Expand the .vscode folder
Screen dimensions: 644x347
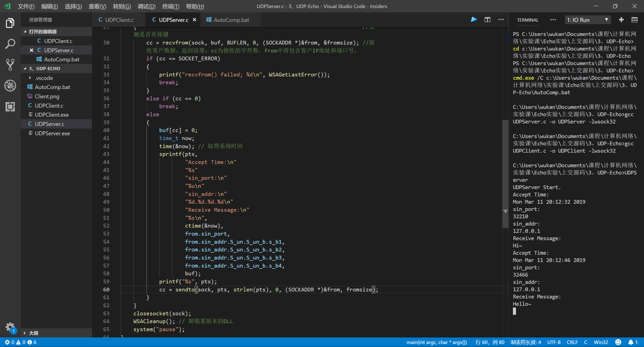pyautogui.click(x=44, y=78)
